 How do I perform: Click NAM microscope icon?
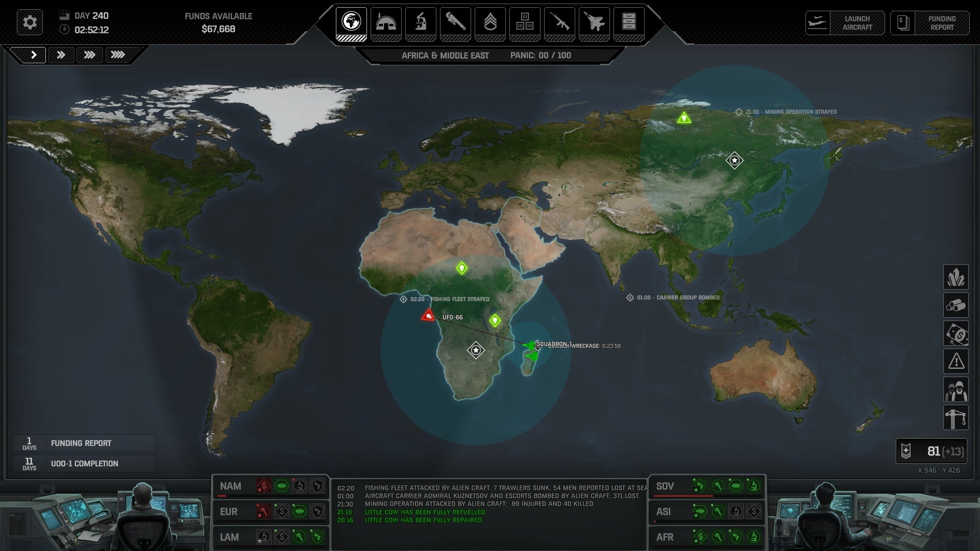(299, 486)
